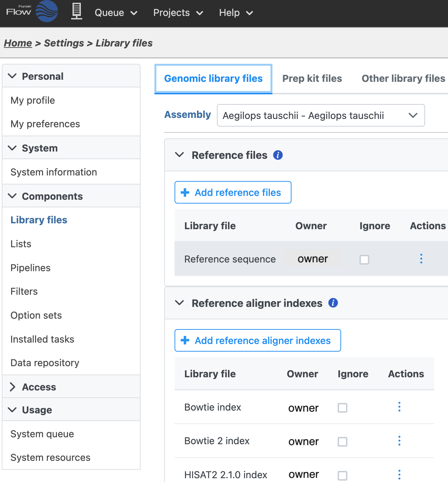Click the server tower icon in the top bar
The image size is (448, 482).
point(77,11)
